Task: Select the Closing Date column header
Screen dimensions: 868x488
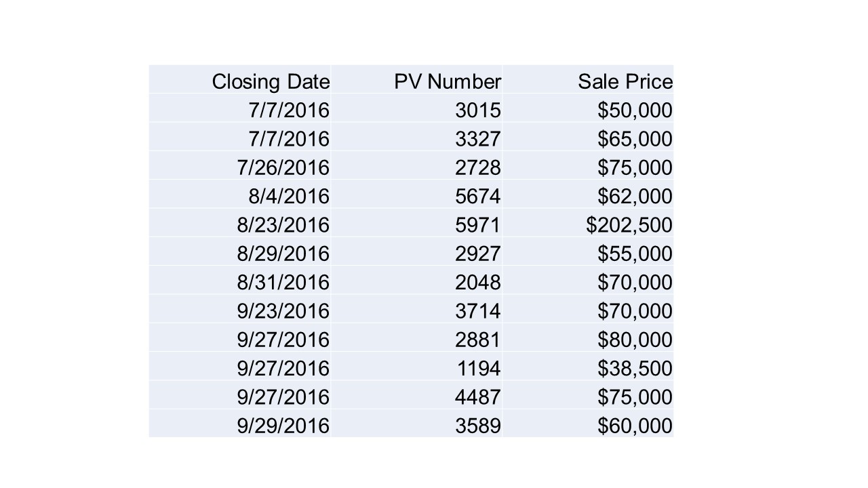Action: tap(240, 81)
